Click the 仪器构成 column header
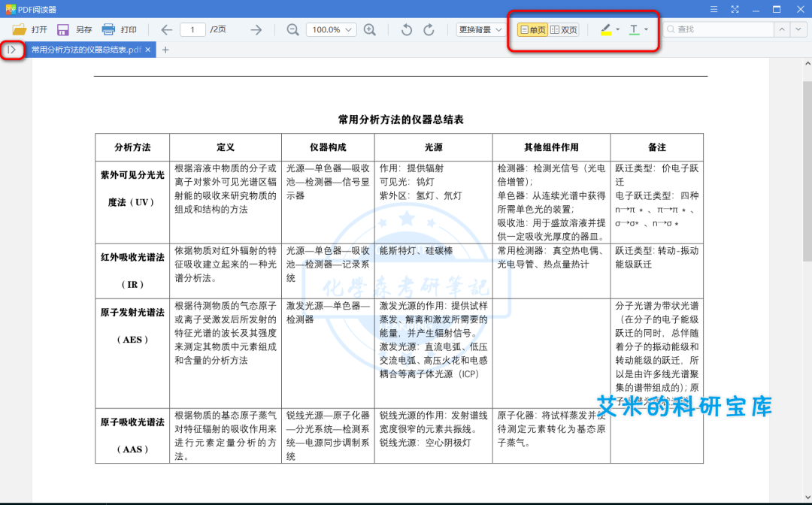This screenshot has width=812, height=505. (x=328, y=147)
